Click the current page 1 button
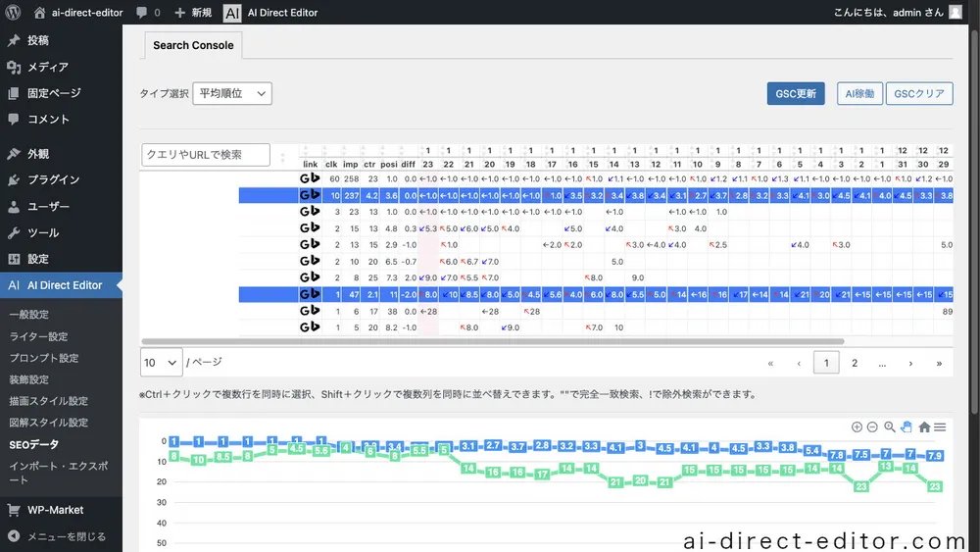Viewport: 980px width, 552px height. 826,363
